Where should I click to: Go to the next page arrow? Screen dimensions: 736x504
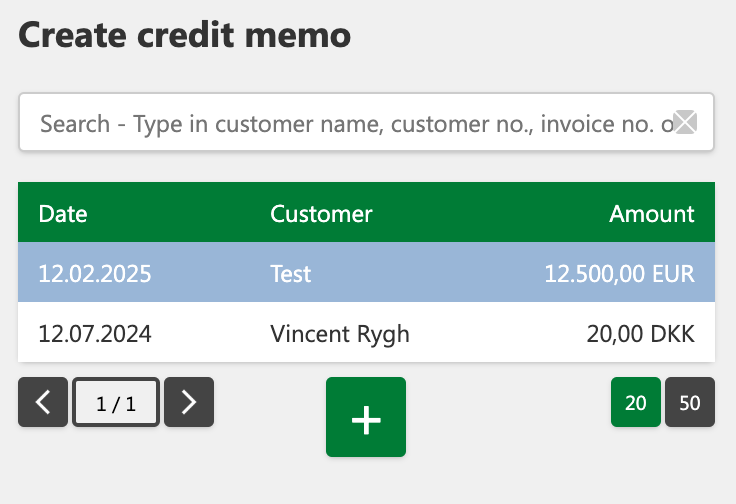[189, 402]
